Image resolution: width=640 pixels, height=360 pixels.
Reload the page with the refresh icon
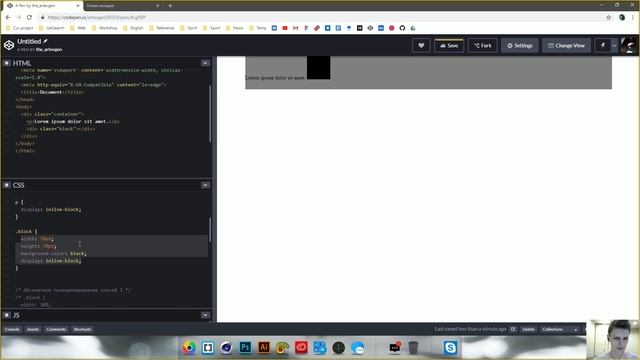click(29, 17)
